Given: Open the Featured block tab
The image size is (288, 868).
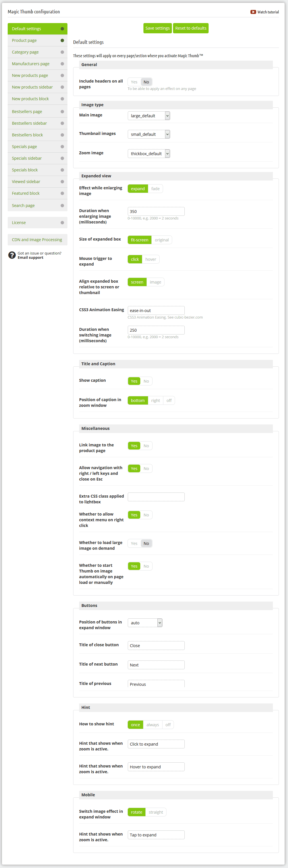Looking at the screenshot, I should (37, 193).
